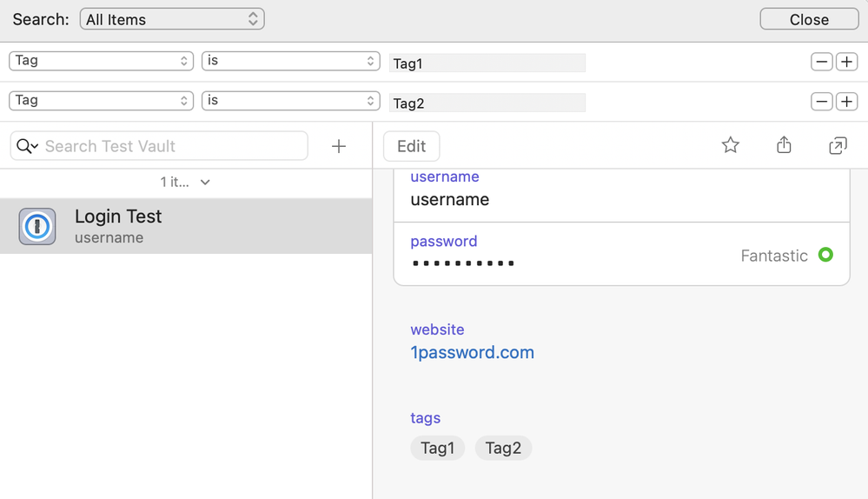Click the Edit button
This screenshot has height=499, width=868.
point(411,146)
